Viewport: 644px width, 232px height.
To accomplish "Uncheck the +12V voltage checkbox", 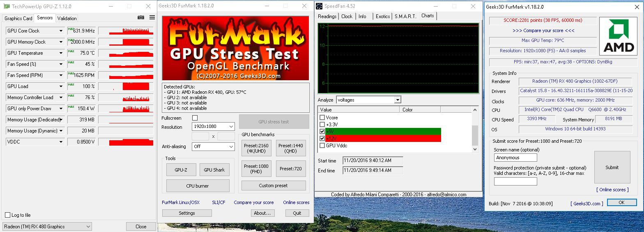I will click(322, 139).
